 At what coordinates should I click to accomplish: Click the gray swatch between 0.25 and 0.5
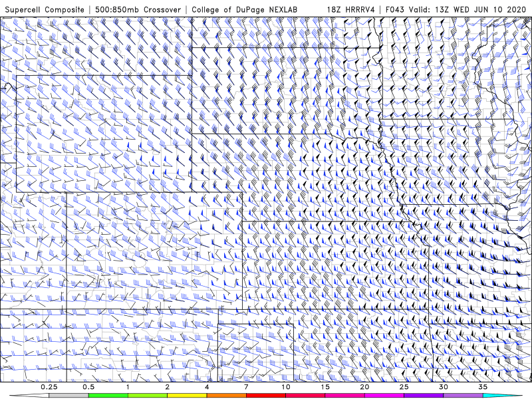[x=69, y=396]
